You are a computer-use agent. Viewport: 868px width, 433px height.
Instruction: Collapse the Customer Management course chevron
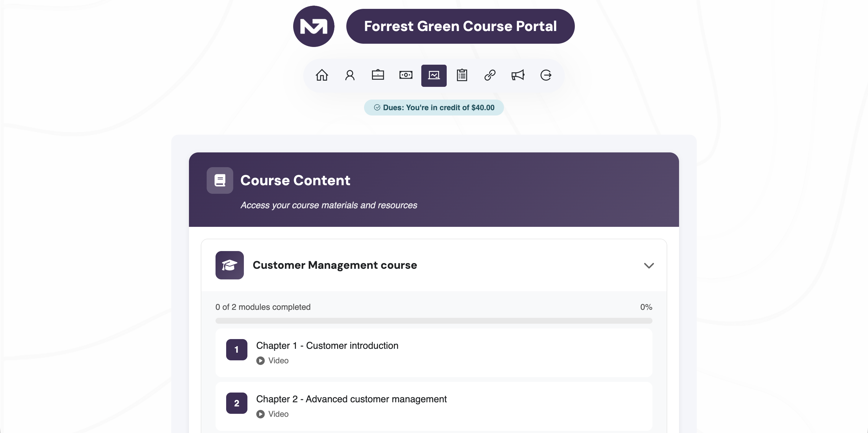coord(649,266)
